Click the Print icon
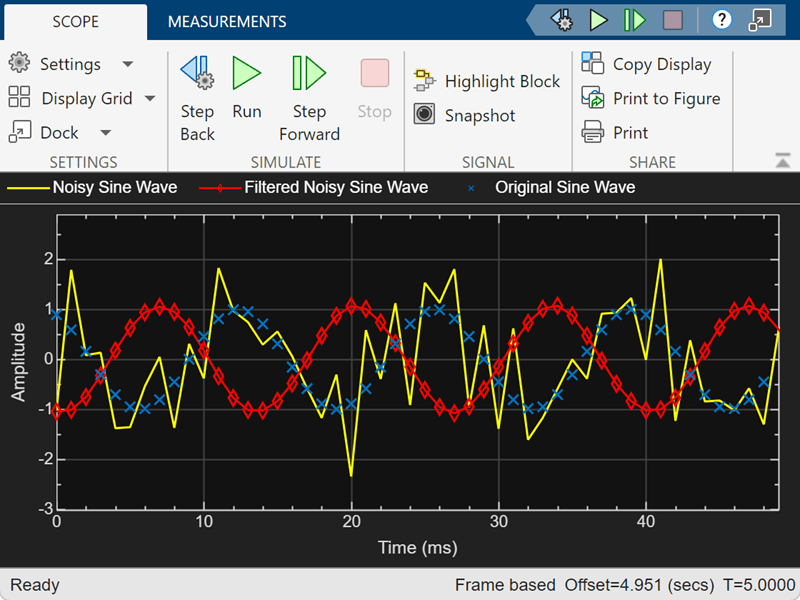The height and width of the screenshot is (600, 800). pyautogui.click(x=592, y=132)
